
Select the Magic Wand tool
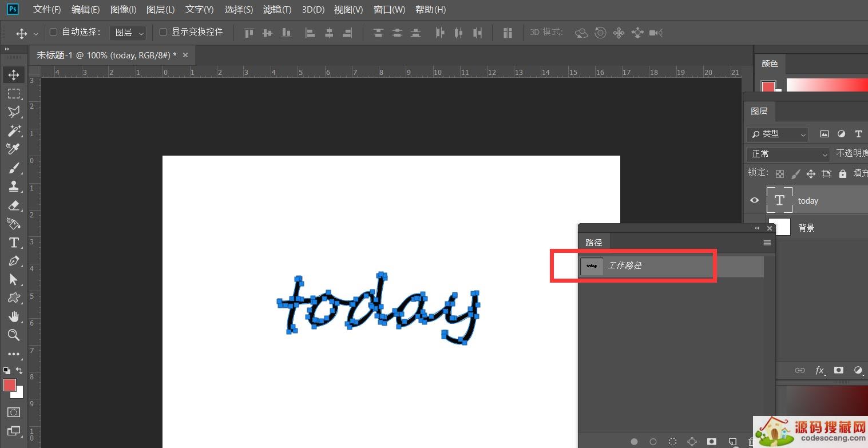[14, 130]
